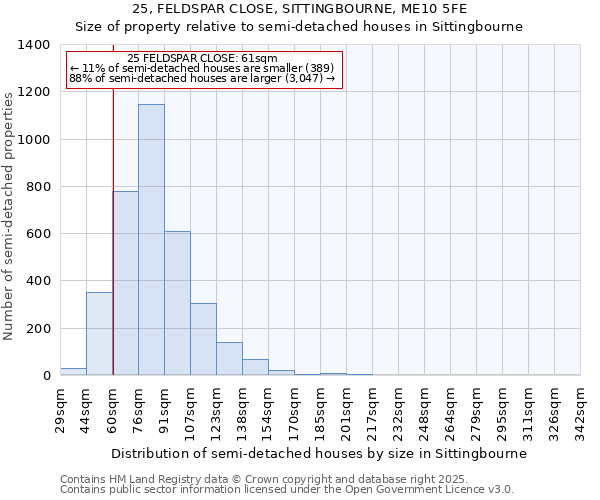Click the x-axis tick label '295sqm'
This screenshot has height=500, width=600.
[x=502, y=414]
